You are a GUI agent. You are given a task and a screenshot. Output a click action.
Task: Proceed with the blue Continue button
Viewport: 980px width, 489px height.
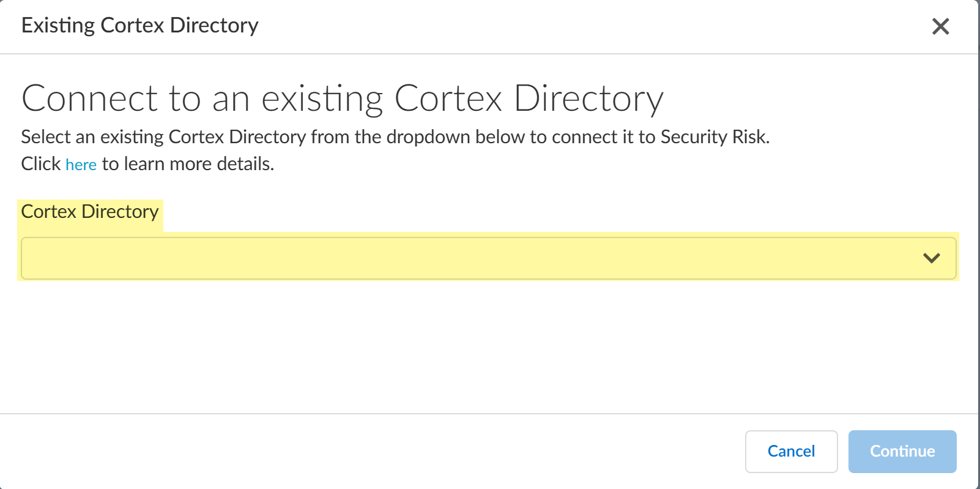pos(902,451)
